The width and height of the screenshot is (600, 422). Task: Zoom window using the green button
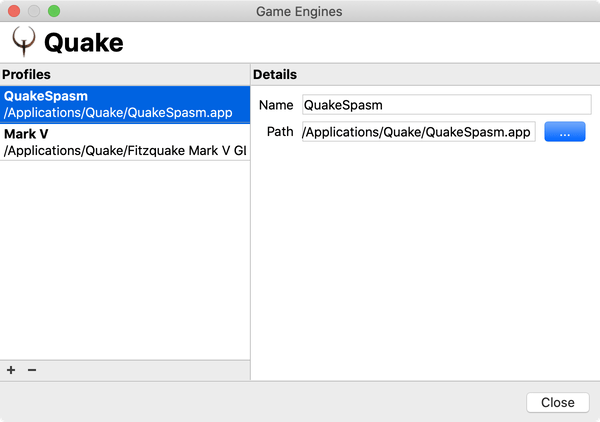54,11
